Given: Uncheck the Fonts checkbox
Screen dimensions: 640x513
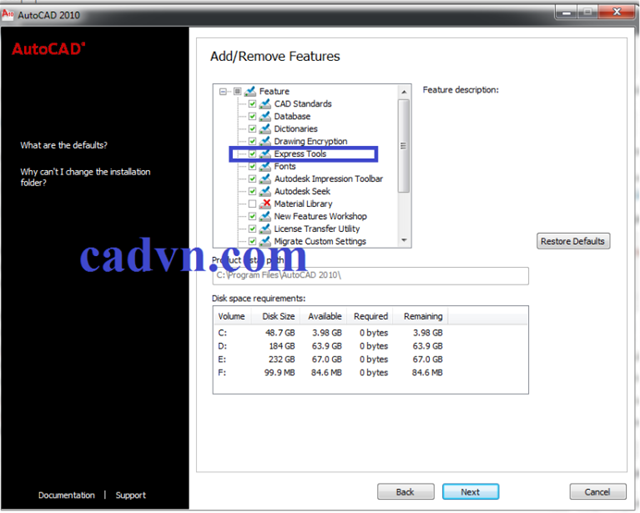Looking at the screenshot, I should [252, 167].
